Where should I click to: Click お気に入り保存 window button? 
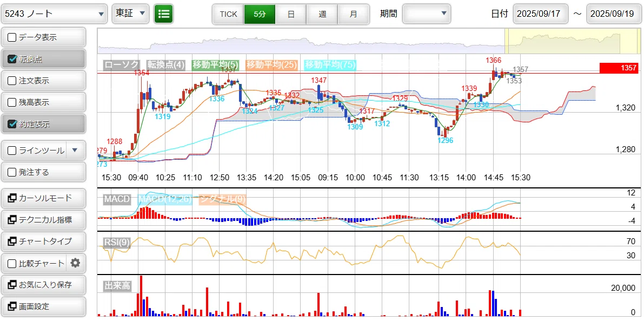44,285
